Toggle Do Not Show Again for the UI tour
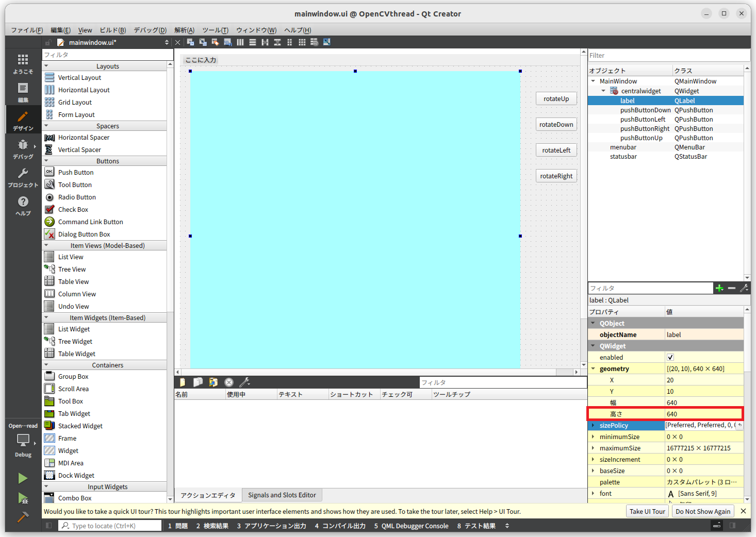The height and width of the screenshot is (537, 756). (702, 511)
